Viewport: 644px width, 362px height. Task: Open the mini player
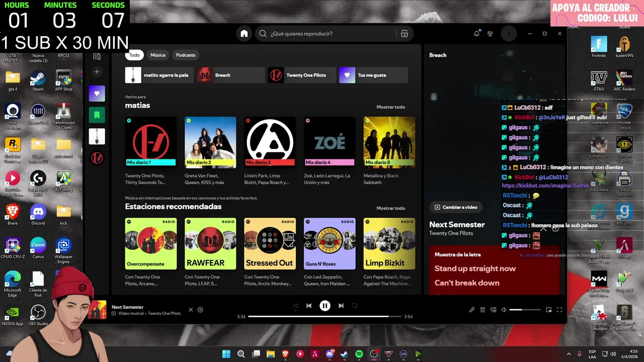[x=549, y=310]
